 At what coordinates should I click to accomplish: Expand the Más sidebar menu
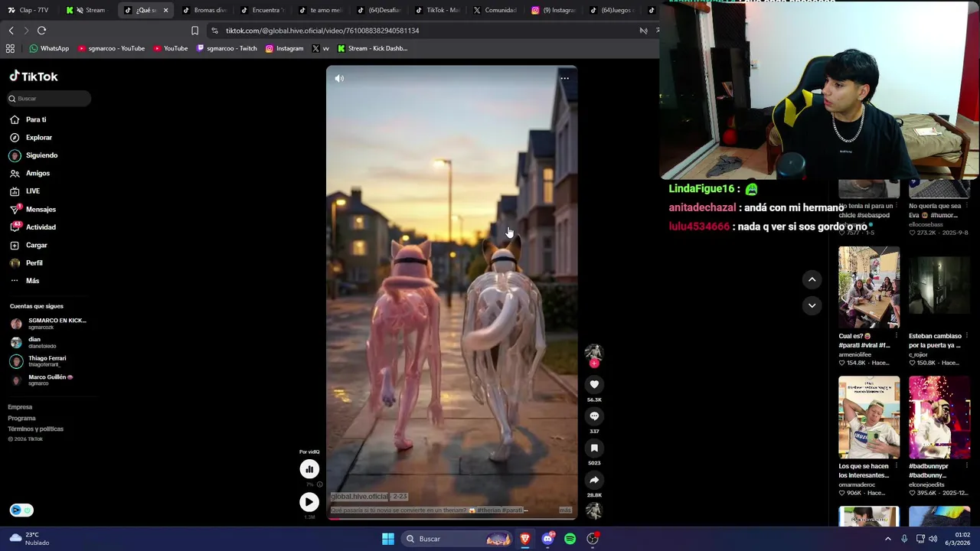(x=32, y=281)
